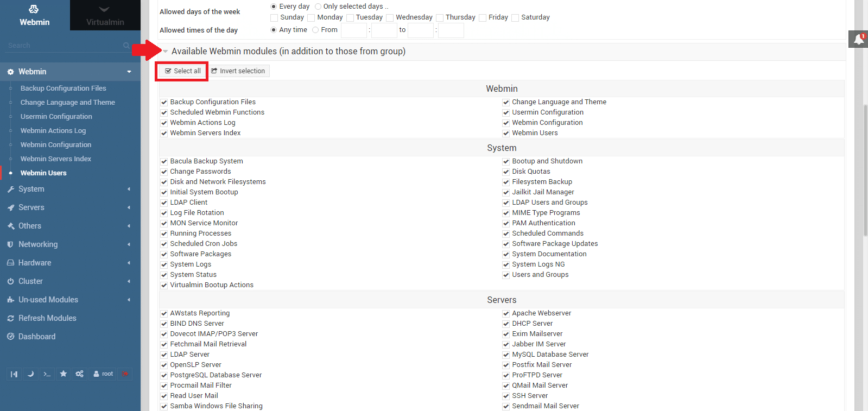This screenshot has height=411, width=868.
Task: Collapse the Webmin sidebar category arrow
Action: [129, 72]
